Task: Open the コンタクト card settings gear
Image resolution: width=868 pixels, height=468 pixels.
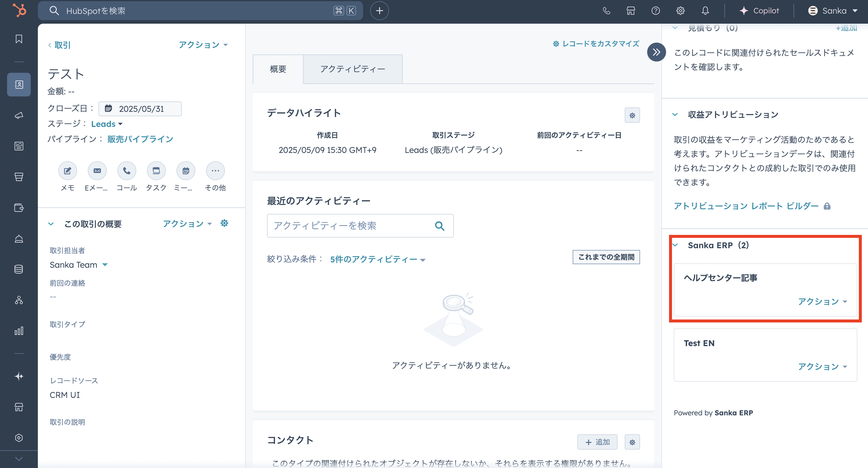Action: click(x=632, y=442)
